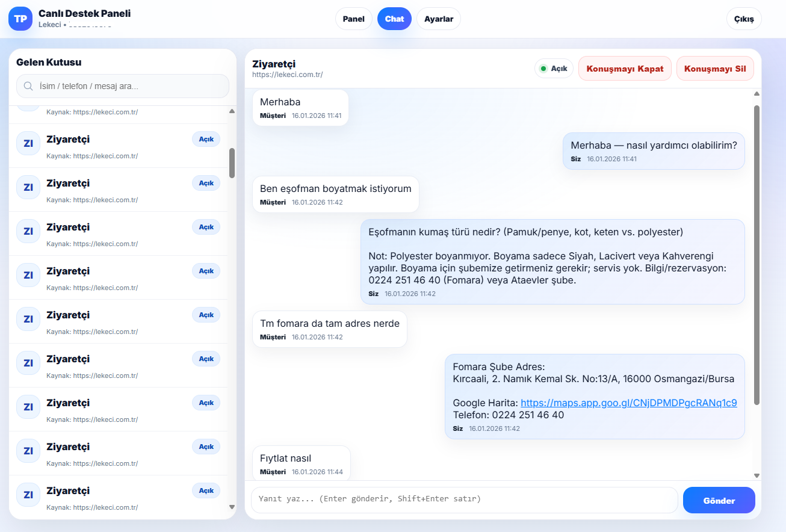Screen dimensions: 786x532
Task: Click the inbox search input field
Action: point(129,86)
